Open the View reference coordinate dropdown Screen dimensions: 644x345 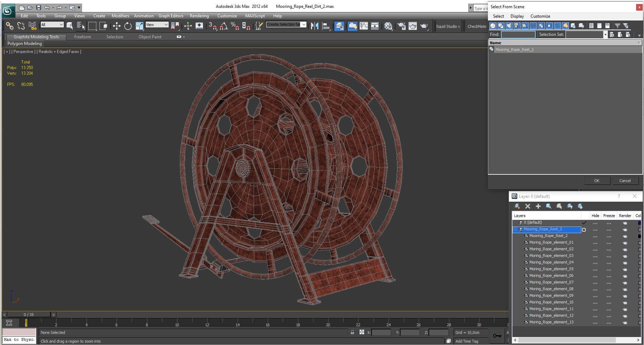157,24
